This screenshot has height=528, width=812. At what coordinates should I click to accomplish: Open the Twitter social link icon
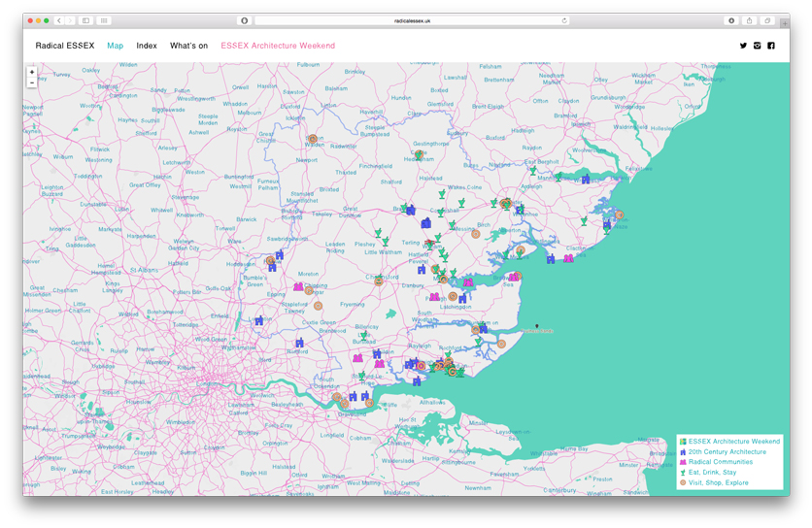pyautogui.click(x=744, y=46)
